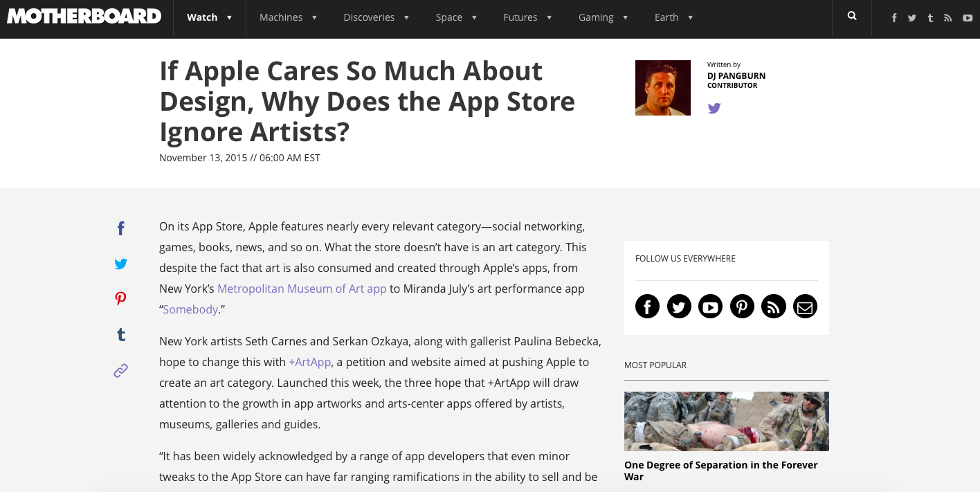The width and height of the screenshot is (980, 492).
Task: Open Tumblr icon in top navigation bar
Action: point(930,18)
